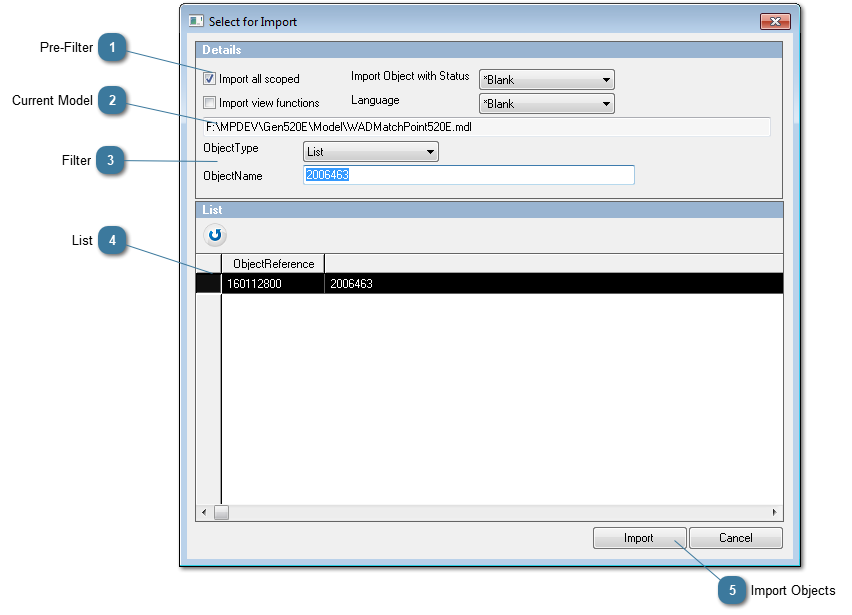Click the Import button

click(x=640, y=538)
